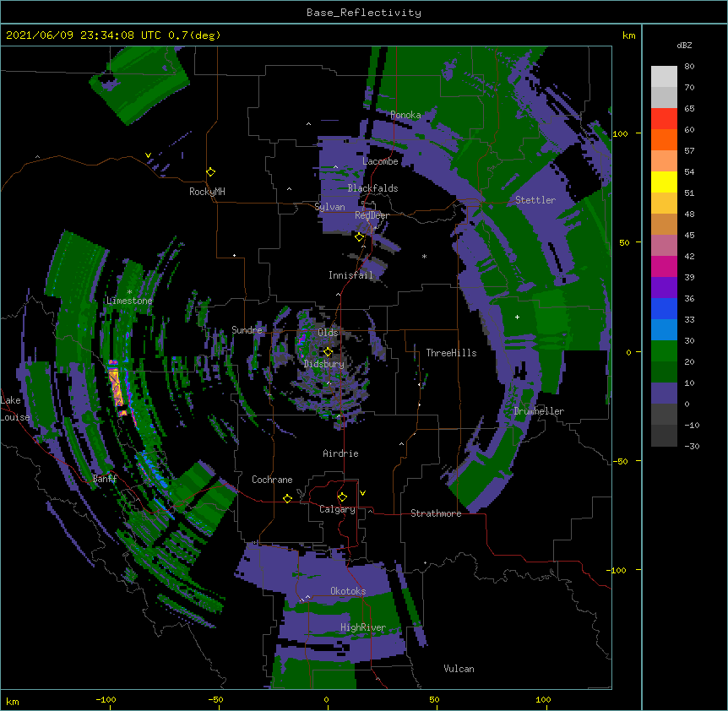728x711 pixels.
Task: Click the royal blue 33-36 dBZ swatch
Action: pos(664,308)
